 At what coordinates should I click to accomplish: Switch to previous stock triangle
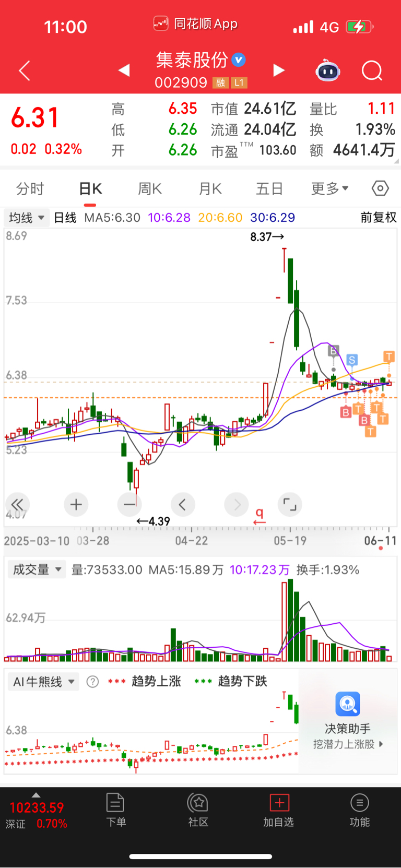tap(124, 70)
